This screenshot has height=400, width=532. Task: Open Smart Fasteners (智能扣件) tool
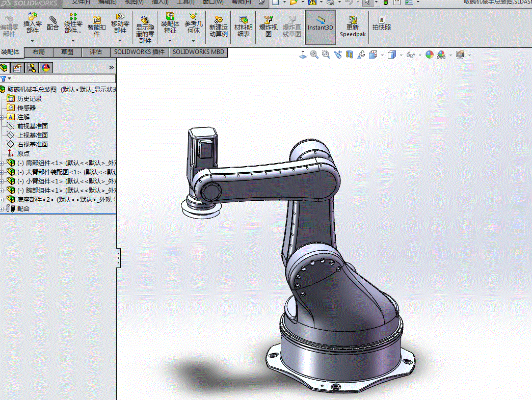point(97,26)
